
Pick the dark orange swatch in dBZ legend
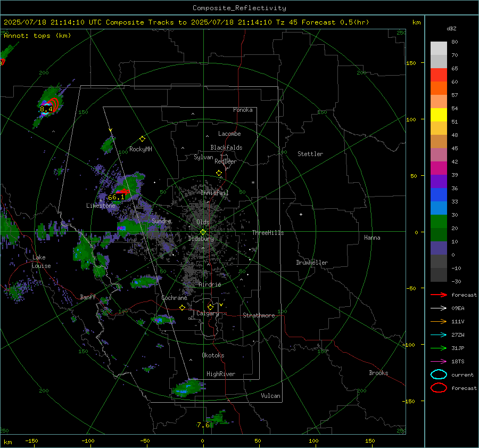[x=439, y=88]
